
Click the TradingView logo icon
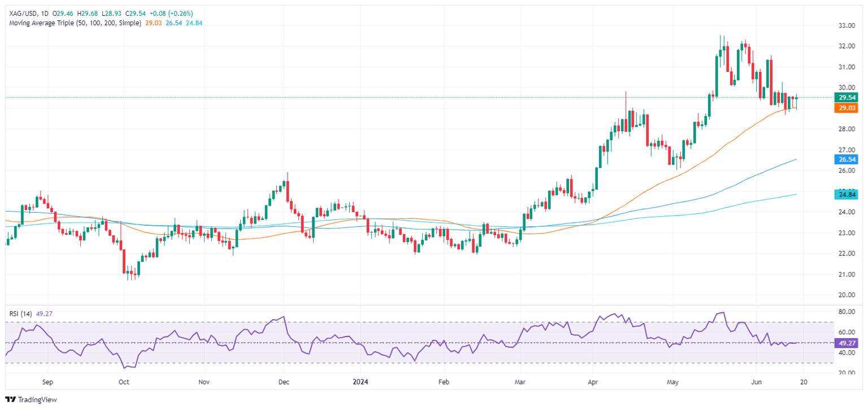click(11, 399)
